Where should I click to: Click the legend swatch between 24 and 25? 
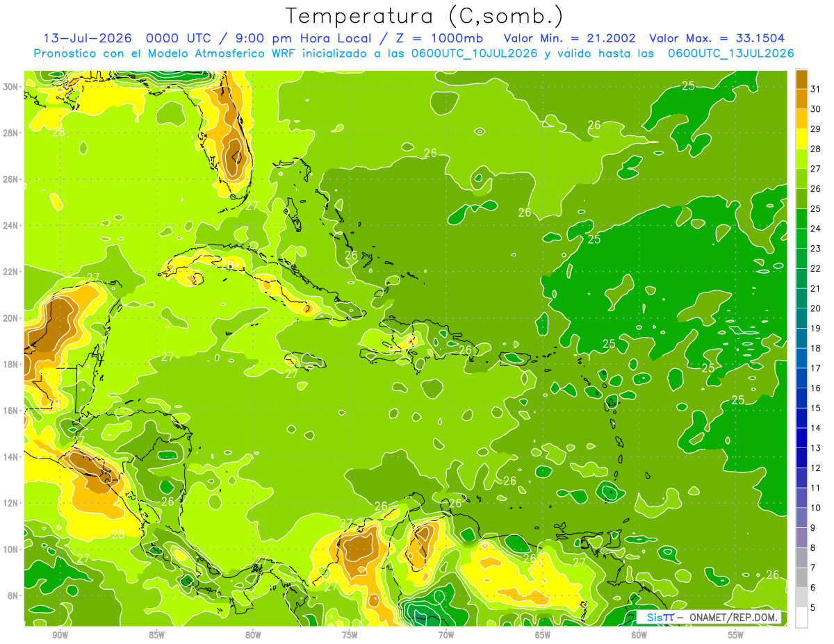click(x=801, y=218)
